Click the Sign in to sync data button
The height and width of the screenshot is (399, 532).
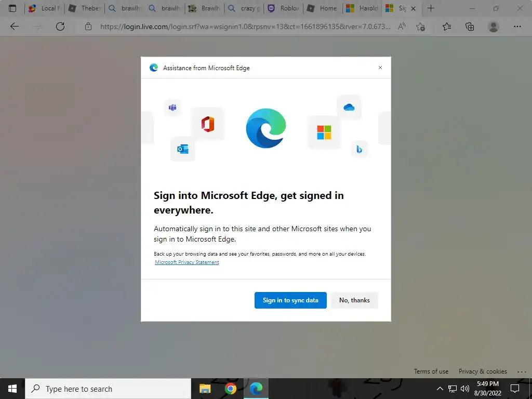290,300
